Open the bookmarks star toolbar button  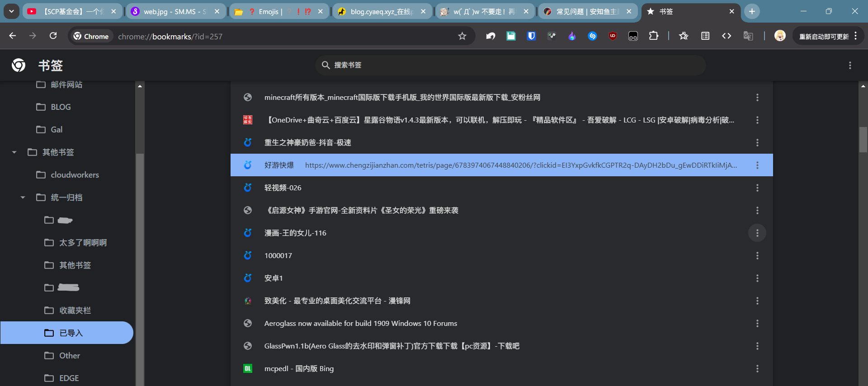pyautogui.click(x=684, y=36)
